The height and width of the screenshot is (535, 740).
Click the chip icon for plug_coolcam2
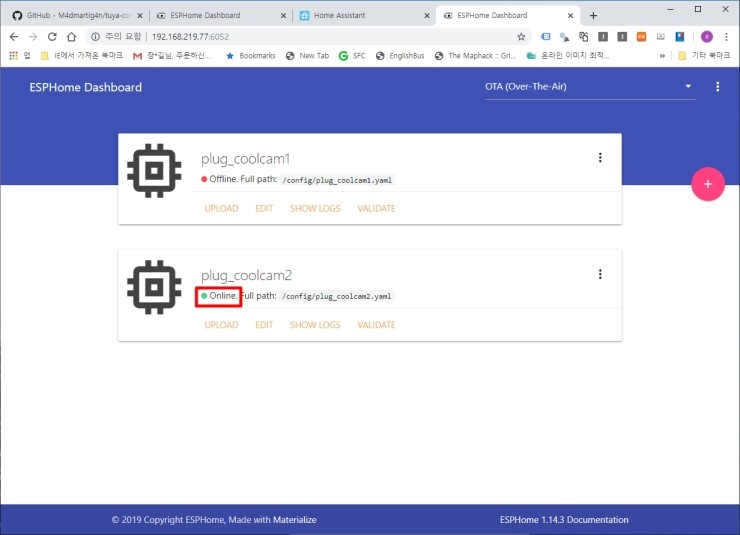[x=154, y=287]
